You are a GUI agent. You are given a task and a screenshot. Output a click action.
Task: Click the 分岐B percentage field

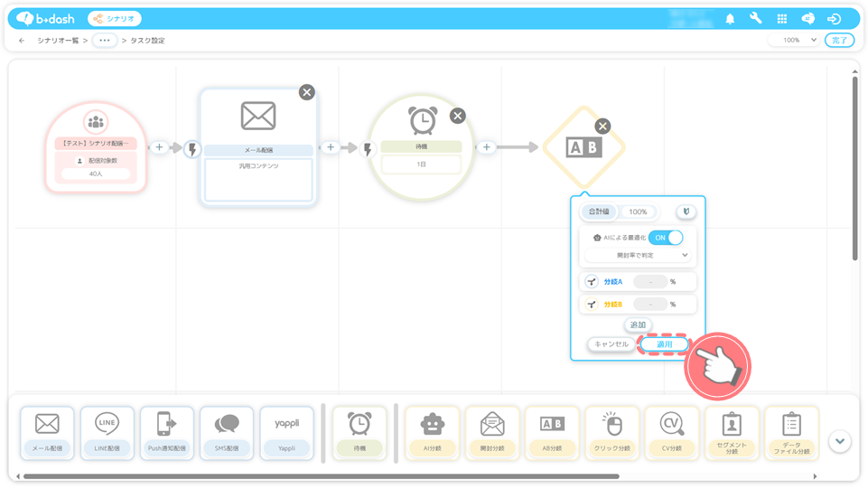[650, 305]
